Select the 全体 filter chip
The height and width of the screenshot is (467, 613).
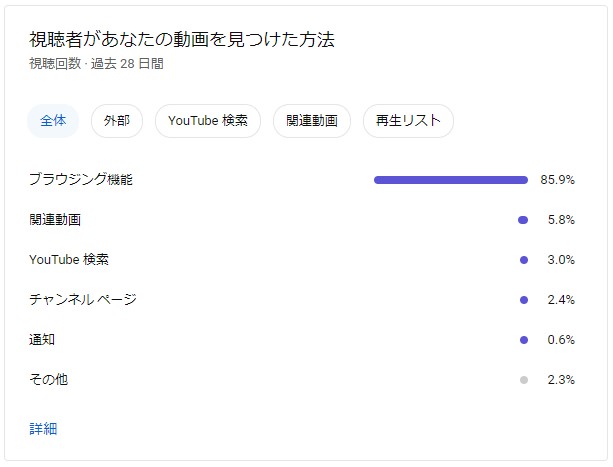click(x=54, y=121)
